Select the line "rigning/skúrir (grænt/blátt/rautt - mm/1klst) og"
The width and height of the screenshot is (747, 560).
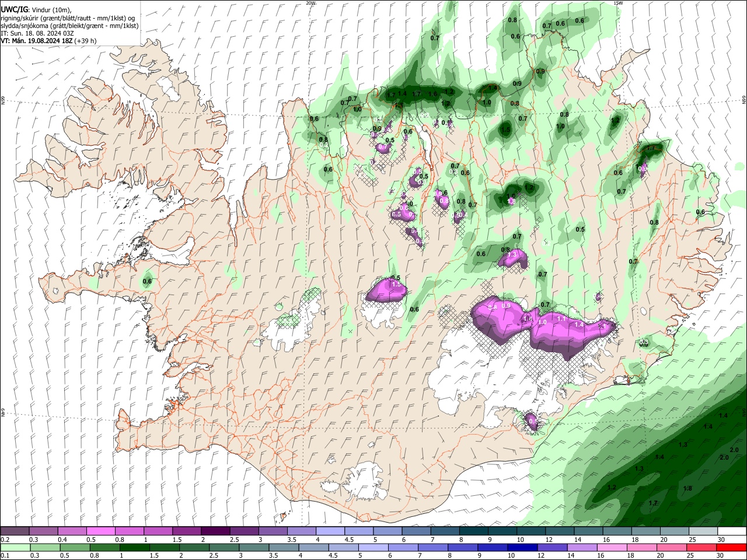(68, 17)
